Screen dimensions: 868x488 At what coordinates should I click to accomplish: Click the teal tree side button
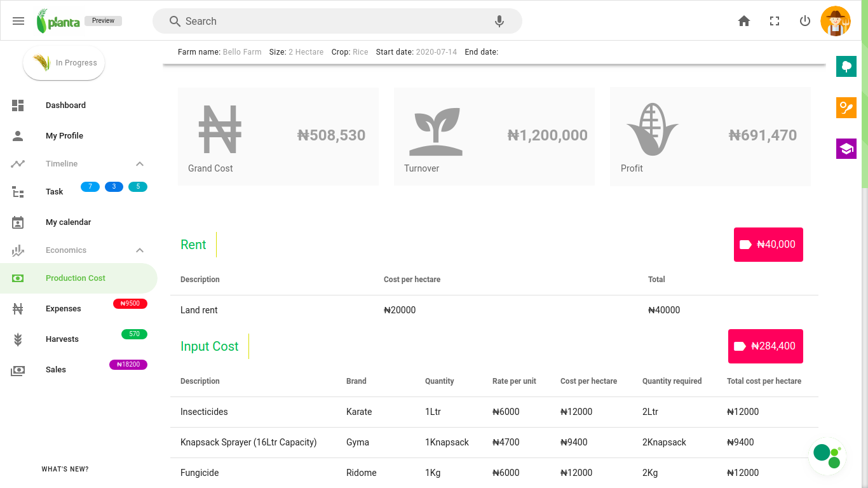click(x=846, y=67)
